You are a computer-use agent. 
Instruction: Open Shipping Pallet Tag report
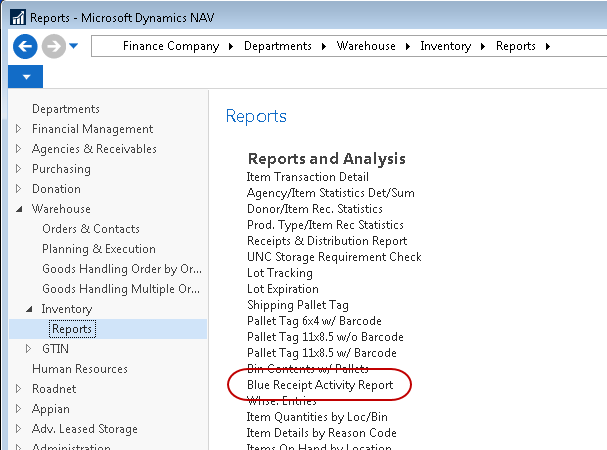(299, 305)
